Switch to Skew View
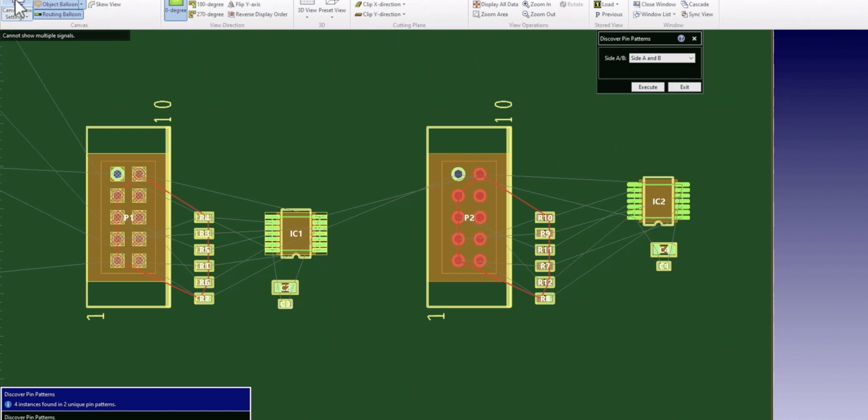This screenshot has height=420, width=868. coord(105,4)
